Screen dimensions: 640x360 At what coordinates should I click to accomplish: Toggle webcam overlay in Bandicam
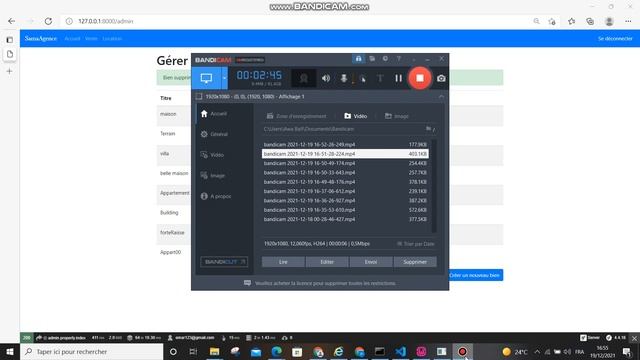coord(304,78)
